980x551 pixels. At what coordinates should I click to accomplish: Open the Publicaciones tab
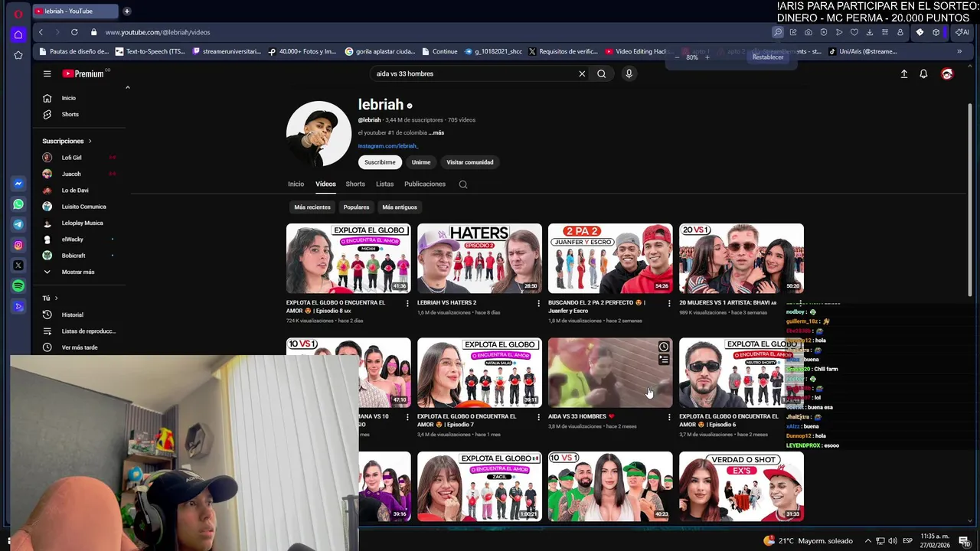pos(425,184)
